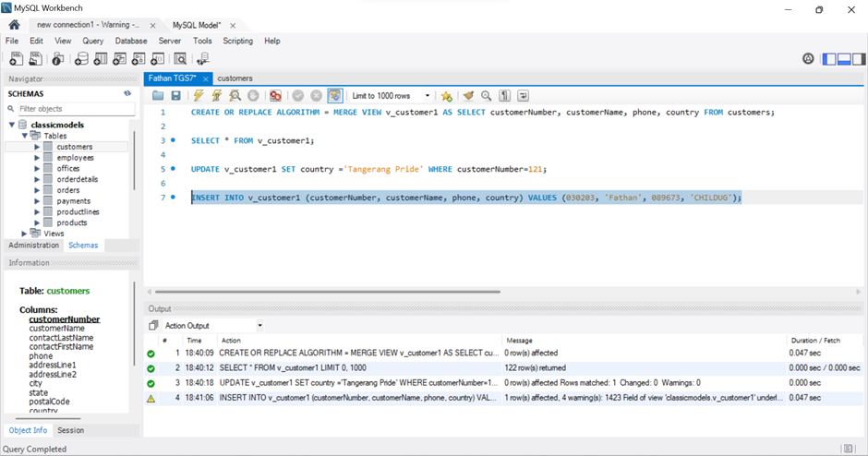Toggle the bottom output panel visibility
The height and width of the screenshot is (456, 868).
click(844, 59)
